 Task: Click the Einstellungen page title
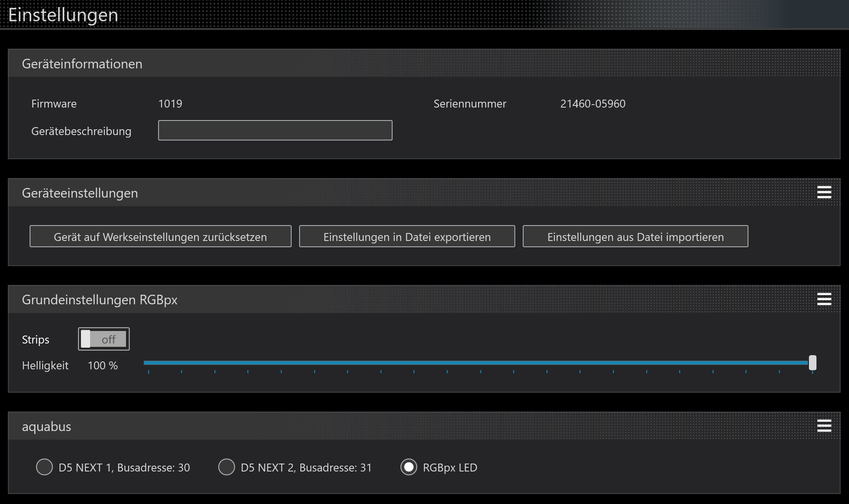click(x=63, y=15)
